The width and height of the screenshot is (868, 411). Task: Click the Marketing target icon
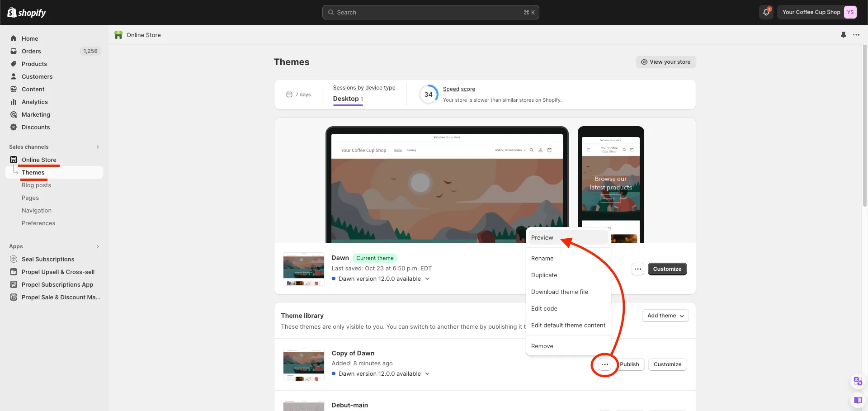click(14, 114)
